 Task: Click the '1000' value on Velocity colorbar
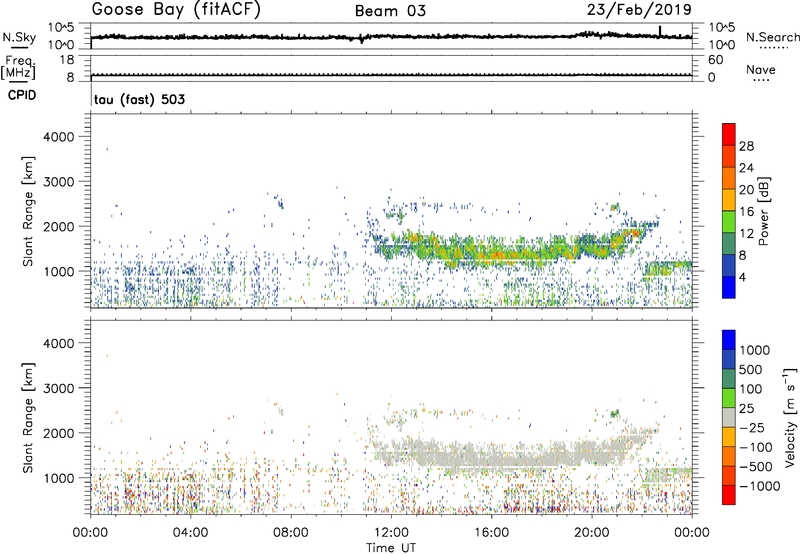click(x=754, y=350)
